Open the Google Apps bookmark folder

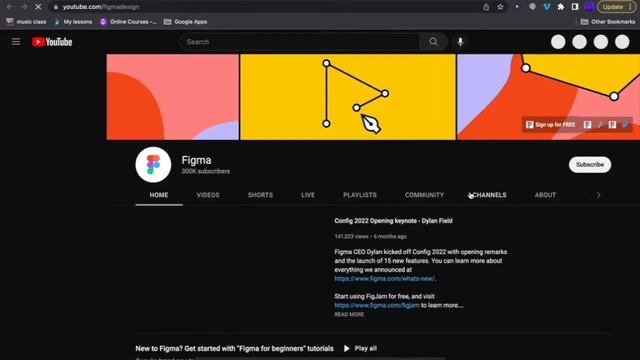tap(185, 22)
